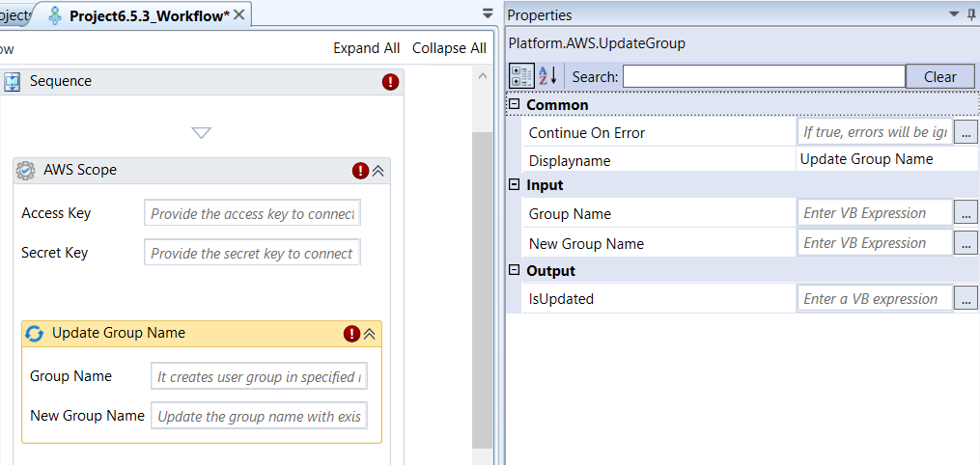Open IsUpdated expression editor ellipsis button

tap(966, 299)
